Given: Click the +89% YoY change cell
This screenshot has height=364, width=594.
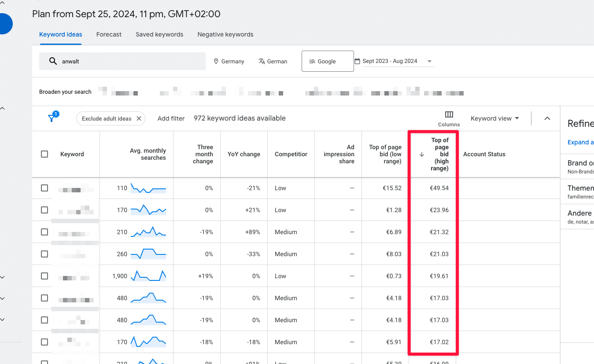Looking at the screenshot, I should click(x=253, y=232).
